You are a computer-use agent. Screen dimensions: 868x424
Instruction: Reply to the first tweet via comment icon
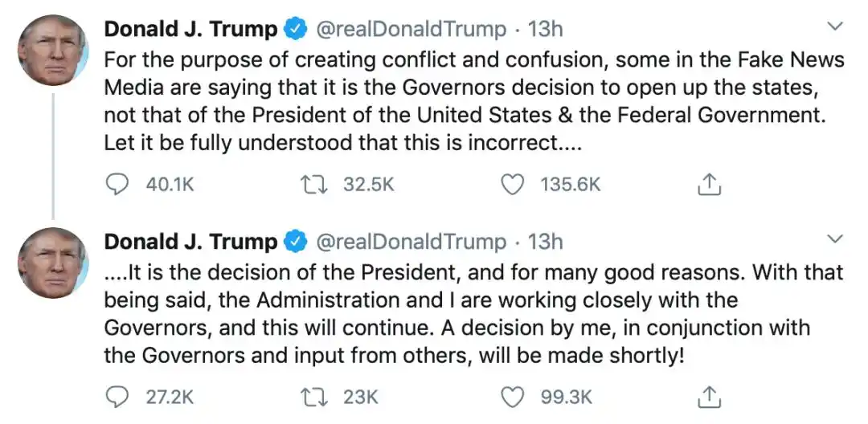pyautogui.click(x=117, y=185)
